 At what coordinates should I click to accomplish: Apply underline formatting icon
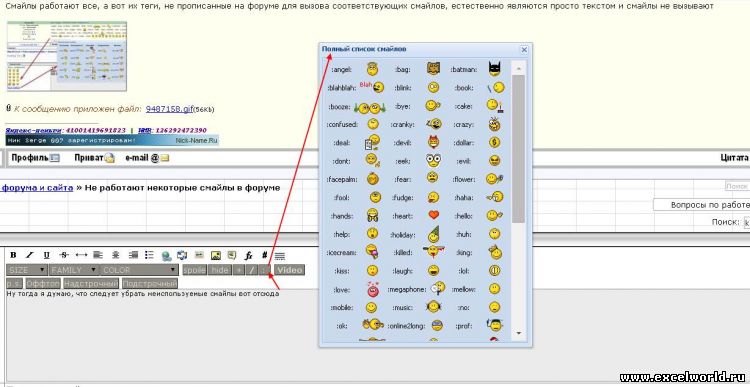coord(46,255)
